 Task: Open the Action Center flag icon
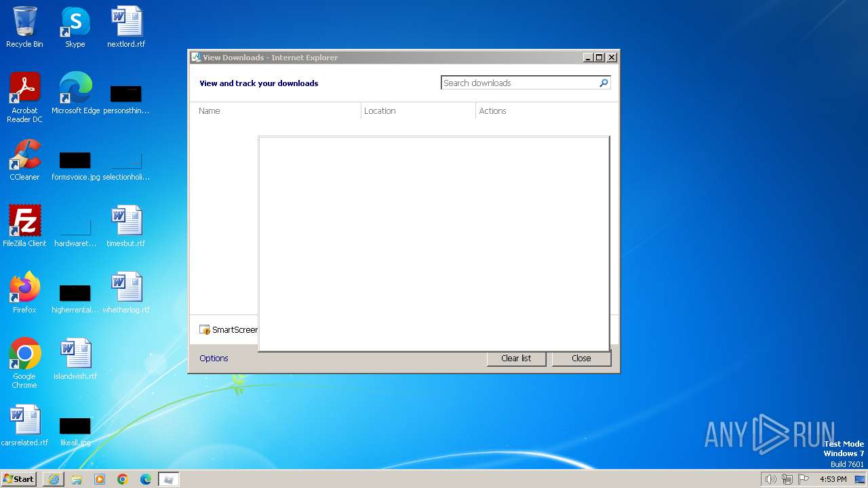804,479
